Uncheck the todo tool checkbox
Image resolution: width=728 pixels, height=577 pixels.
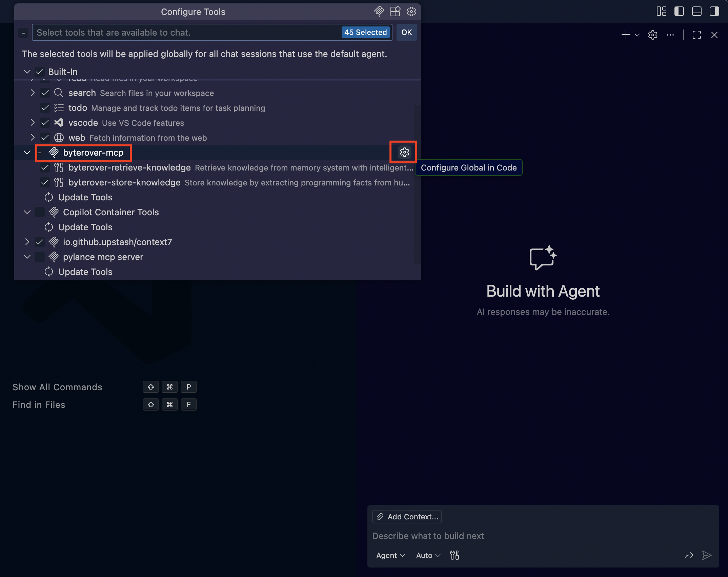[x=45, y=108]
